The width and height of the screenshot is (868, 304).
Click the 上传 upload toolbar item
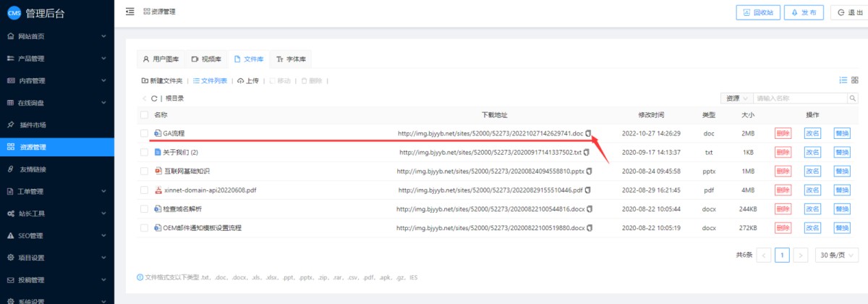[x=248, y=80]
